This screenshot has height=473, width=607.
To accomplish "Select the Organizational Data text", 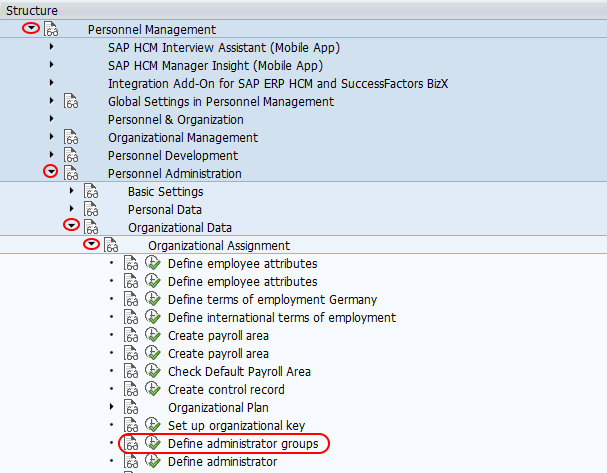I will [180, 228].
